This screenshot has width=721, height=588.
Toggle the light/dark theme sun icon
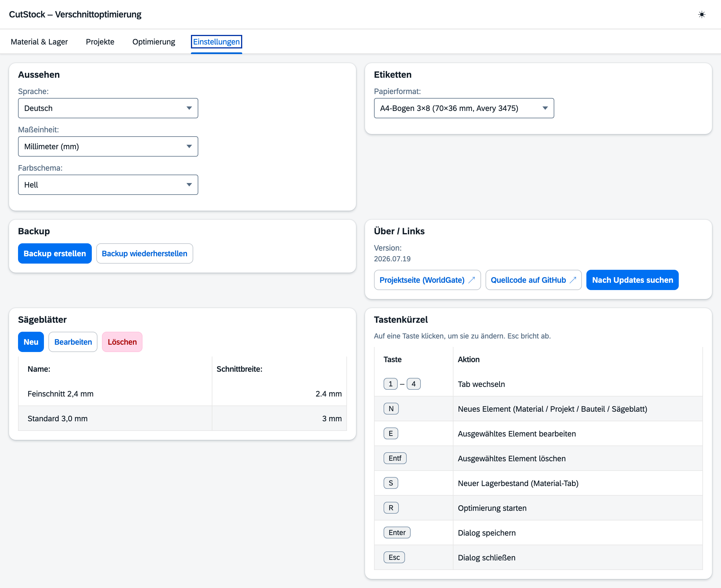(702, 15)
